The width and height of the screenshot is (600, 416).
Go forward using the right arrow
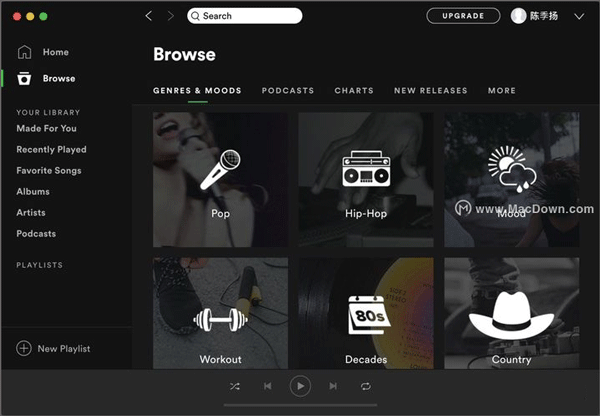pyautogui.click(x=170, y=16)
